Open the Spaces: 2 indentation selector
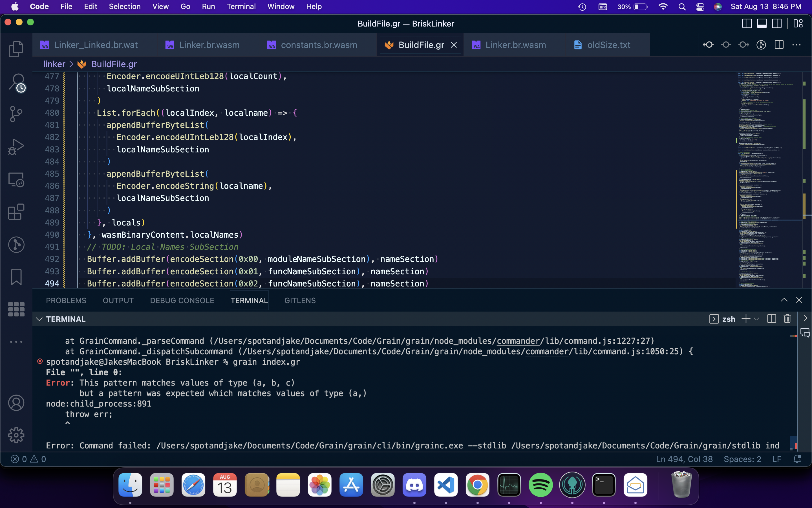The image size is (812, 508). (x=742, y=459)
